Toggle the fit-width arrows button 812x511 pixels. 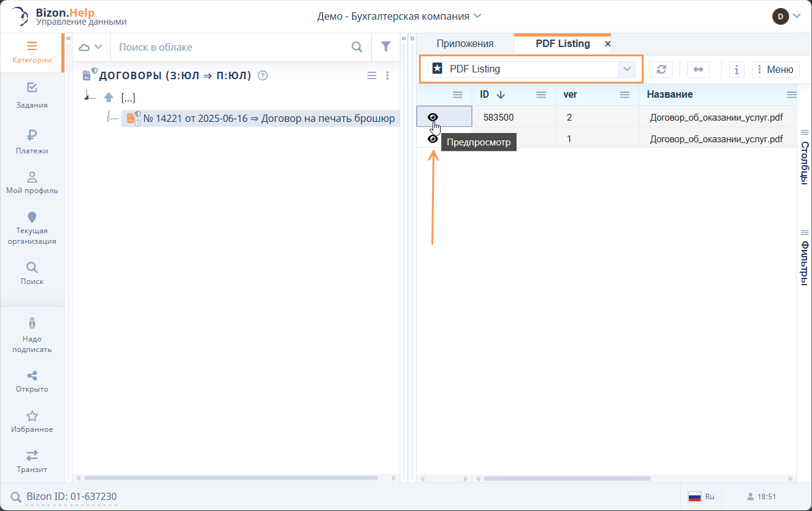[698, 69]
